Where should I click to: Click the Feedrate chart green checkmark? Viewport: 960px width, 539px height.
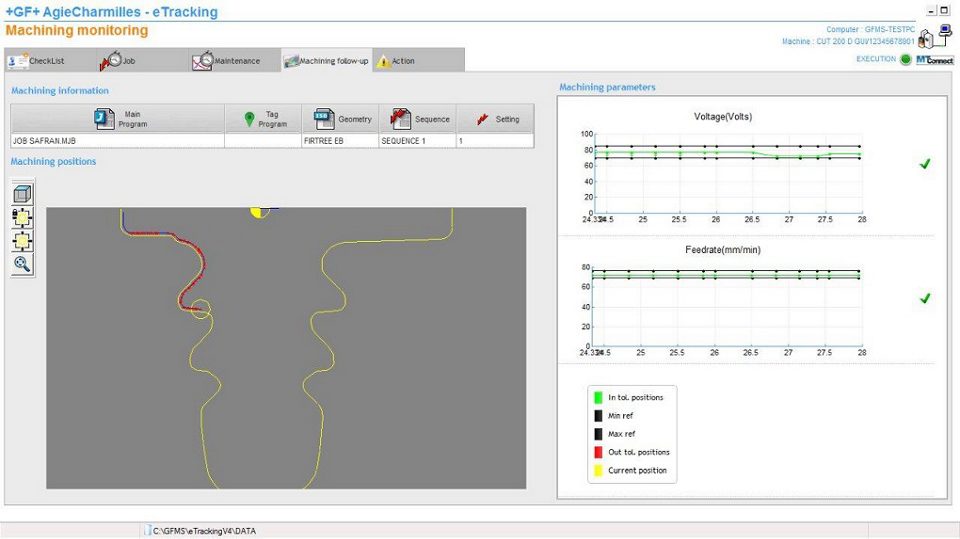click(x=925, y=298)
